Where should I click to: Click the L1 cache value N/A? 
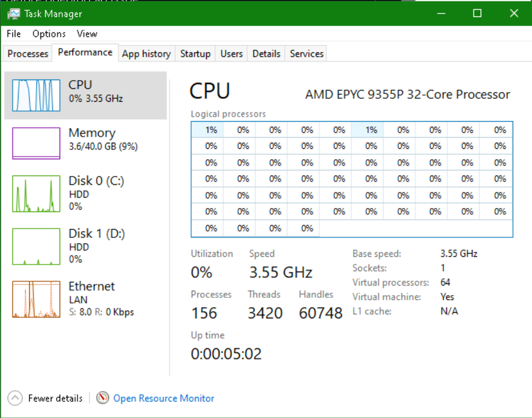click(x=449, y=311)
